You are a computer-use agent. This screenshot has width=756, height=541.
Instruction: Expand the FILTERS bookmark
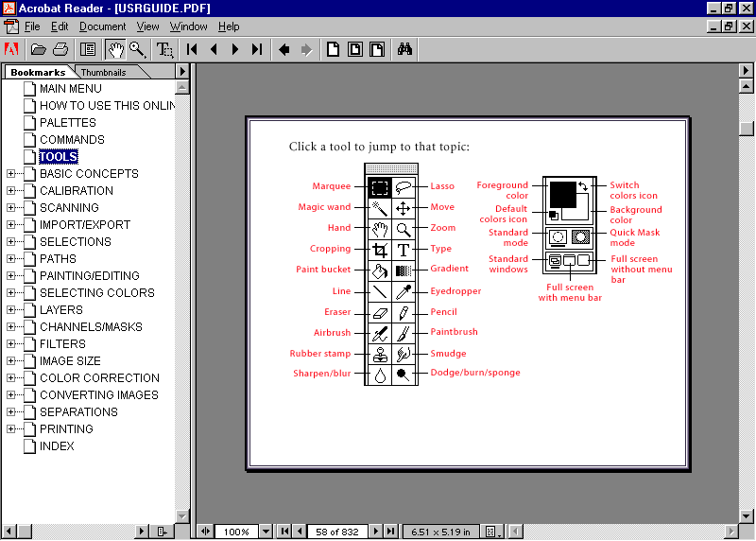[10, 343]
